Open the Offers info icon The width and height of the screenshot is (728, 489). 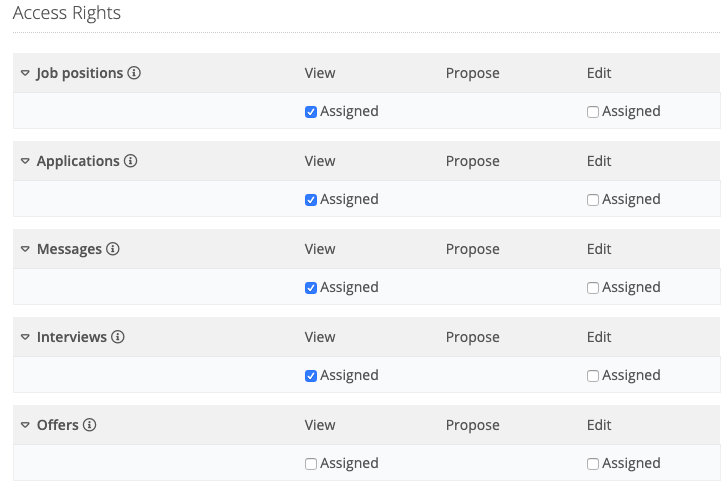[x=90, y=425]
